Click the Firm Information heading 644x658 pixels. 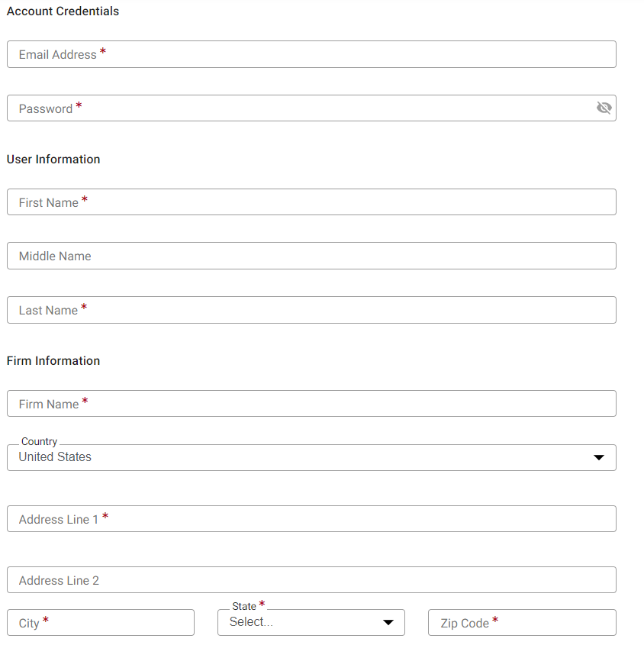point(53,360)
